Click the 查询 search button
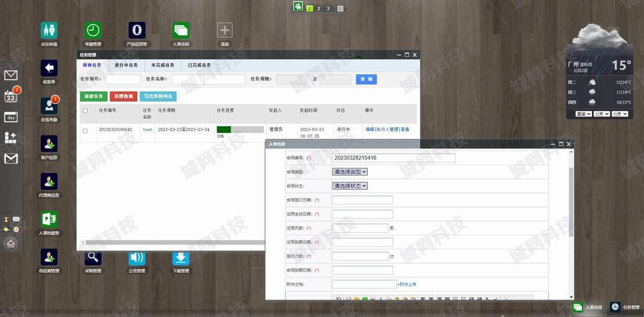 tap(366, 79)
